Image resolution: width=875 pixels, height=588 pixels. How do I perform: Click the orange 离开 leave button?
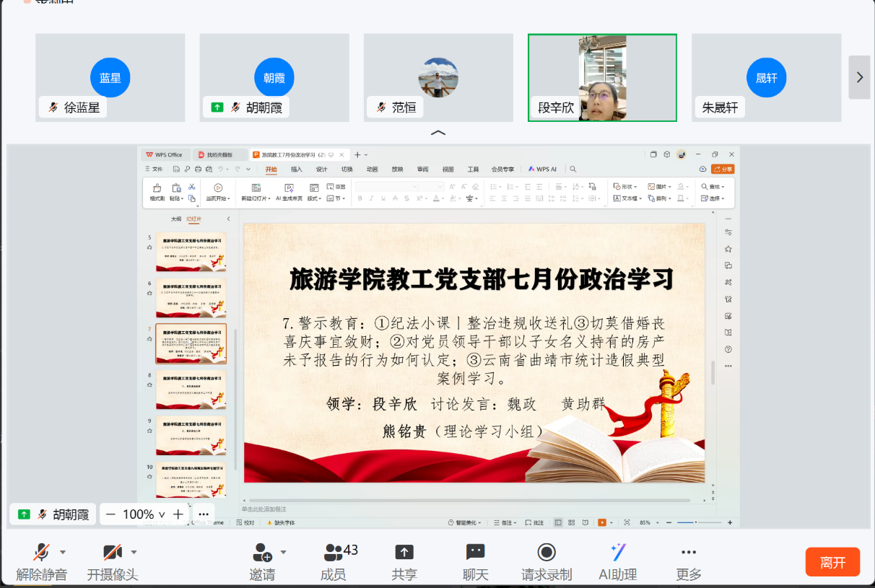(832, 562)
